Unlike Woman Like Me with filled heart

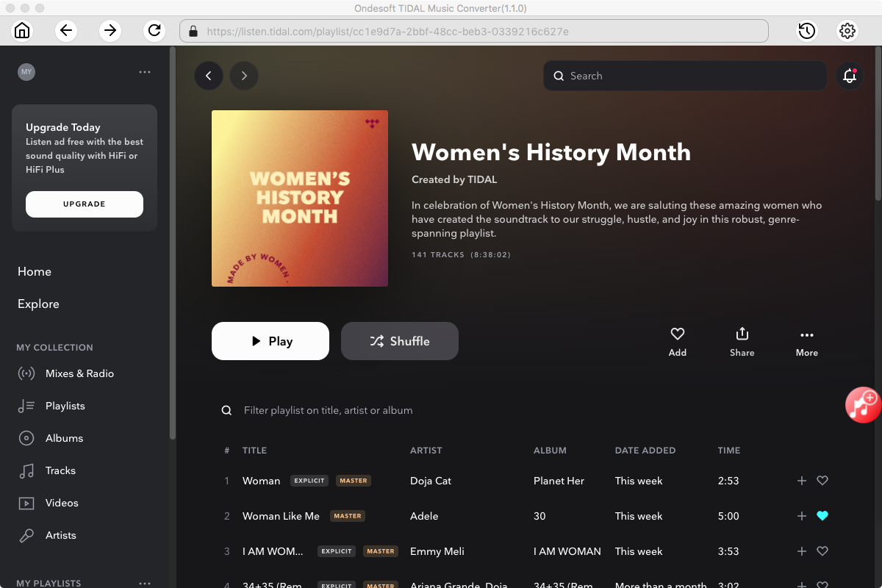pyautogui.click(x=822, y=516)
